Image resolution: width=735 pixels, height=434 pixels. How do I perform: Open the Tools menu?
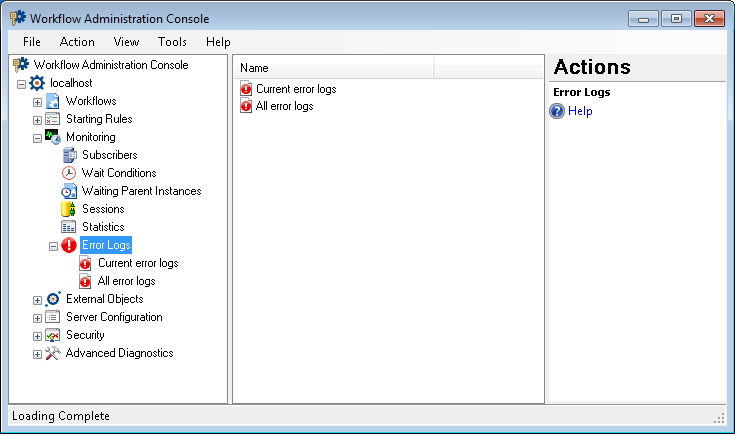(x=172, y=42)
